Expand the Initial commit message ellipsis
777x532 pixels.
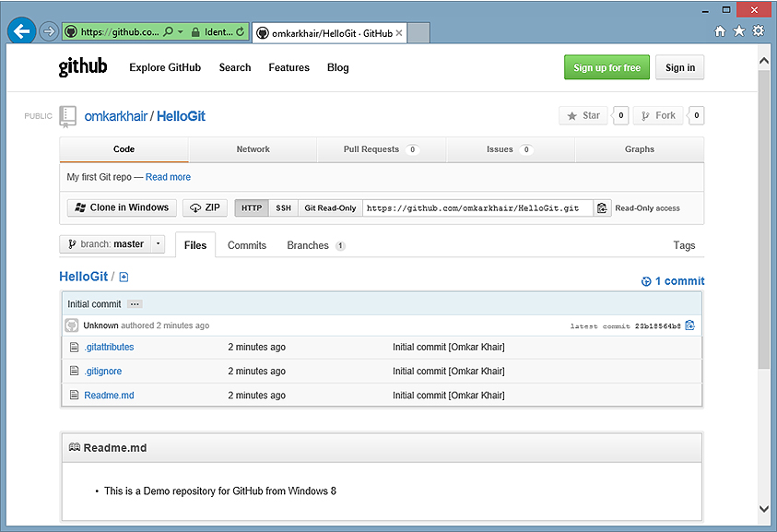point(135,304)
